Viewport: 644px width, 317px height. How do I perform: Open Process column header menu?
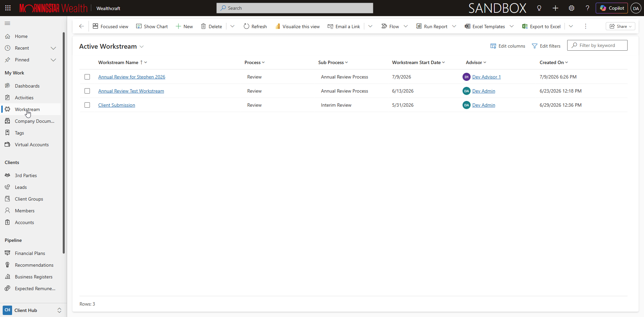point(255,62)
